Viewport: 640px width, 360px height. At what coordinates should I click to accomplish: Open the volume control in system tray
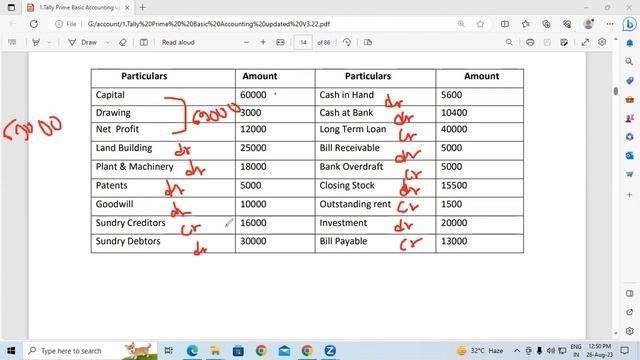[551, 351]
